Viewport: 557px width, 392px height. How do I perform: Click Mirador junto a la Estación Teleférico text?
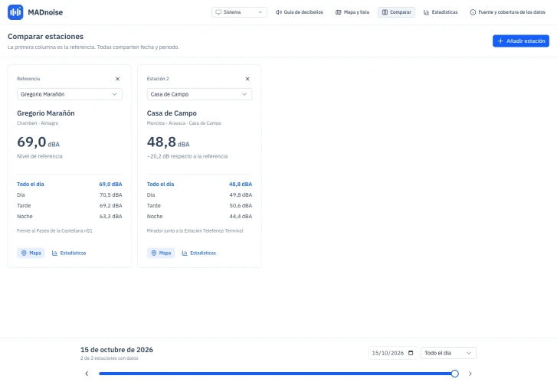pyautogui.click(x=195, y=230)
